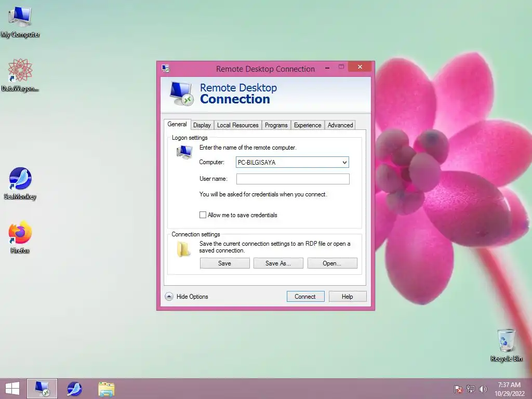Click the User name input field

click(x=293, y=179)
